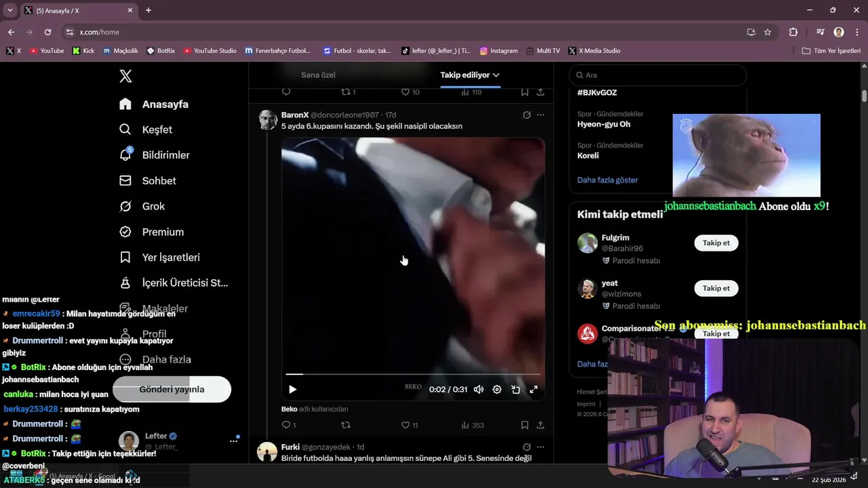Open Bildirimler notifications
This screenshot has height=488, width=868.
(155, 155)
